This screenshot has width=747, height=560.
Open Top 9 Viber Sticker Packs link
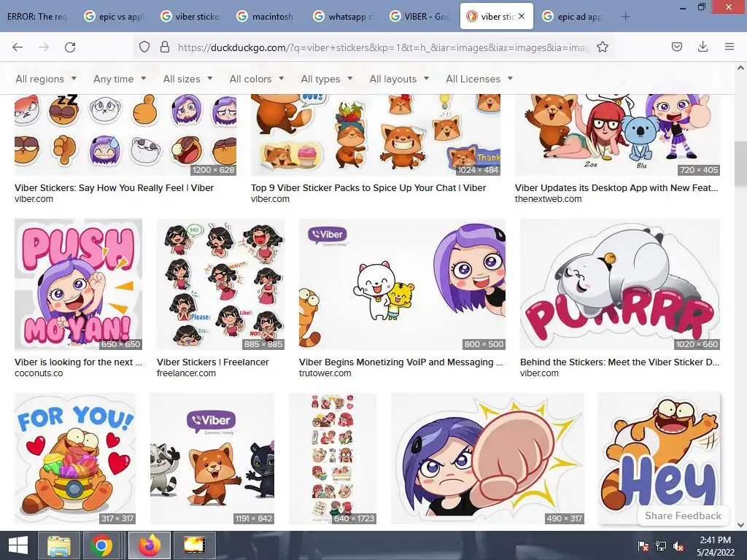(x=368, y=187)
